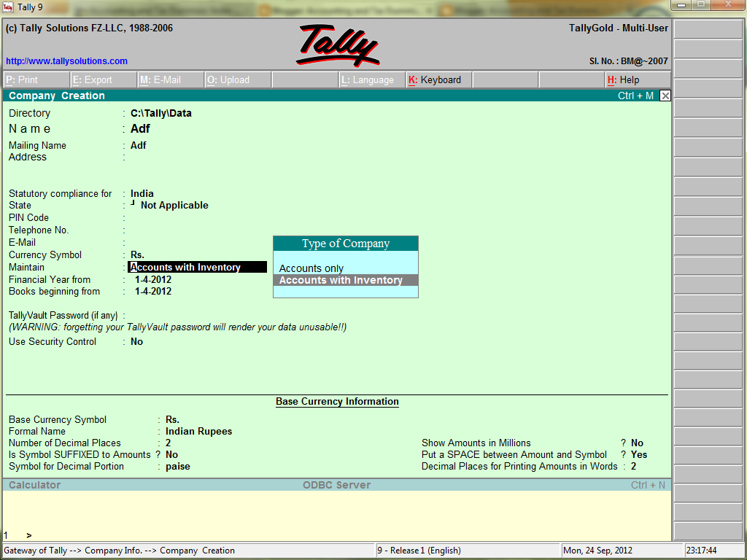Open the K: Keyboard menu

coord(438,80)
